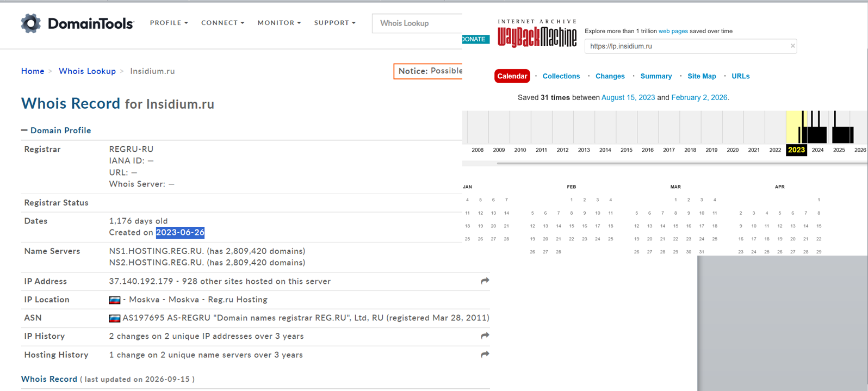
Task: Open the CONNECT dropdown menu
Action: 223,23
